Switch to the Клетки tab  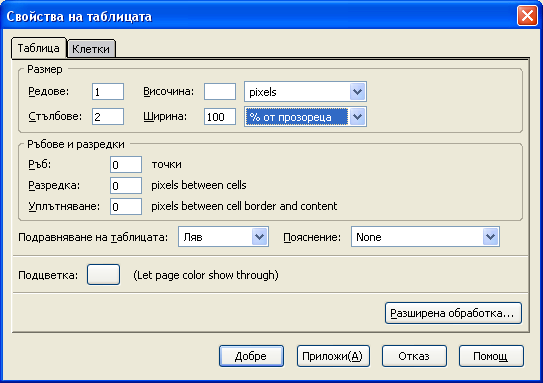(x=91, y=49)
